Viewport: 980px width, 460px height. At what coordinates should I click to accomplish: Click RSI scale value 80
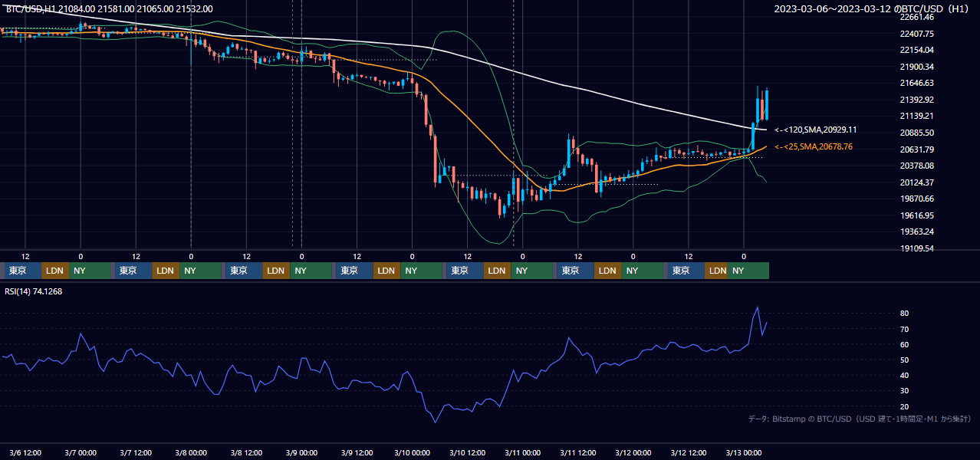(x=904, y=314)
